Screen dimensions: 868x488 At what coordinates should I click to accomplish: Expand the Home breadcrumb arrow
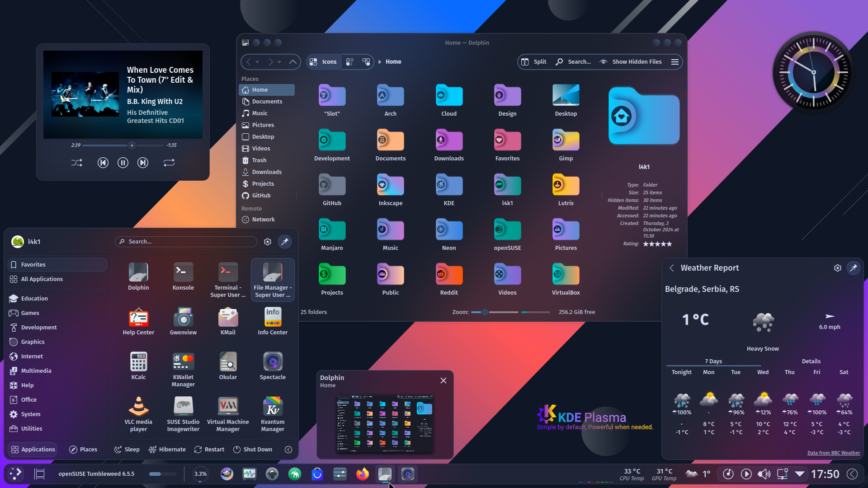pos(380,62)
